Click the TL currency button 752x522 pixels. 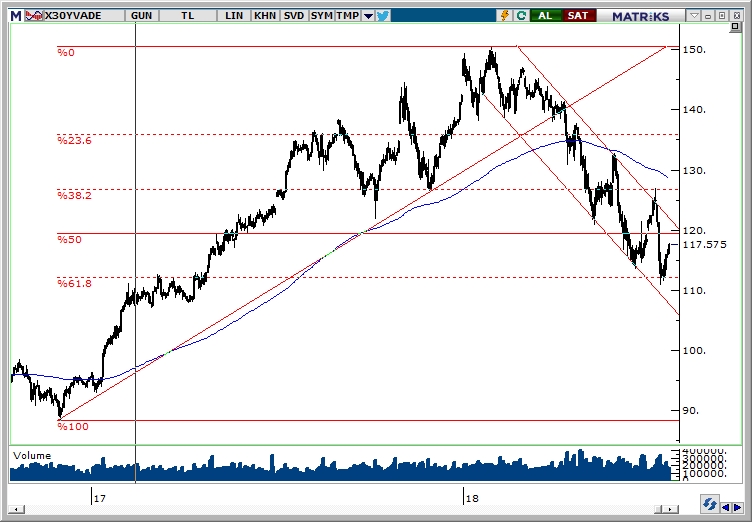coord(188,16)
